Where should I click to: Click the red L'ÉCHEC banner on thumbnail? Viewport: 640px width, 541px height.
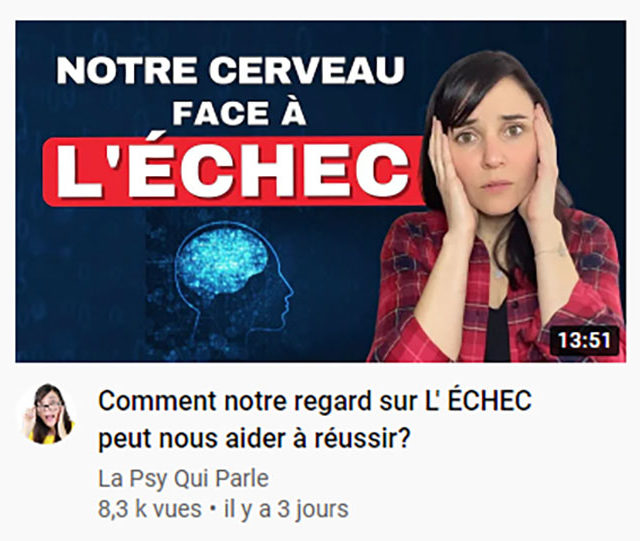pyautogui.click(x=233, y=171)
